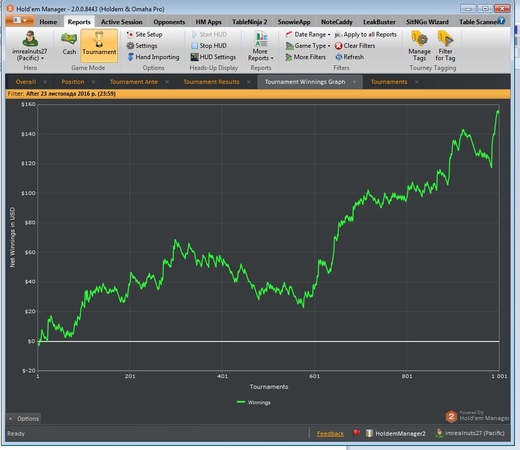Open Manage Tags
The image size is (520, 450).
(x=419, y=46)
